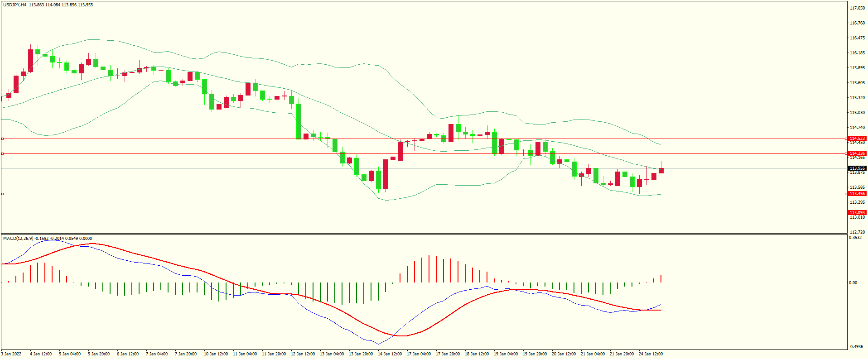
Task: Click the 3 Jan 2022 date label
Action: 11,354
